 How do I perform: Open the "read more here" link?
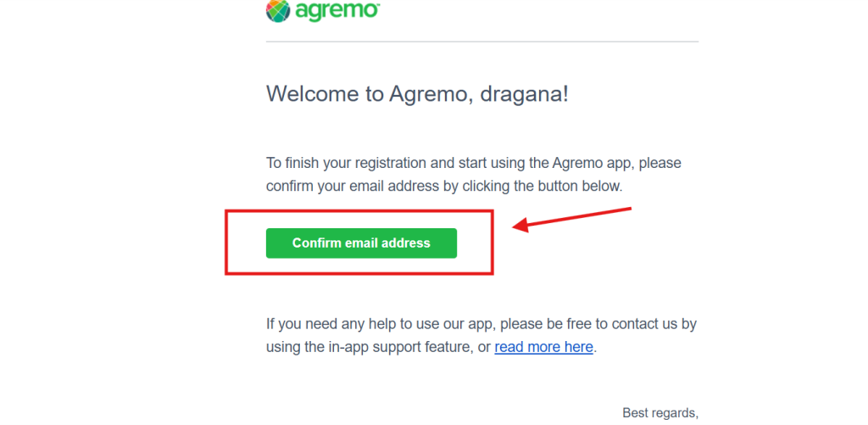543,347
